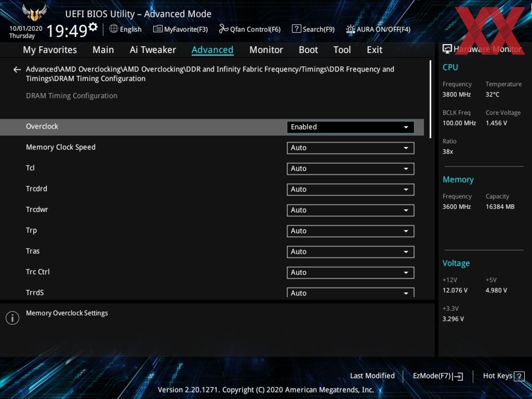Click the CPU section heading
532x399 pixels.
(450, 67)
